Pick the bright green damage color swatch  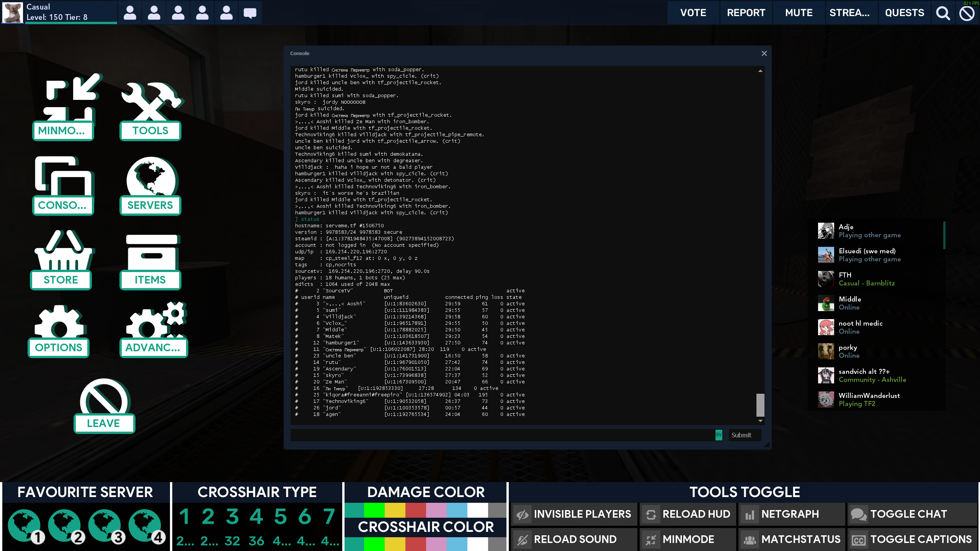374,510
